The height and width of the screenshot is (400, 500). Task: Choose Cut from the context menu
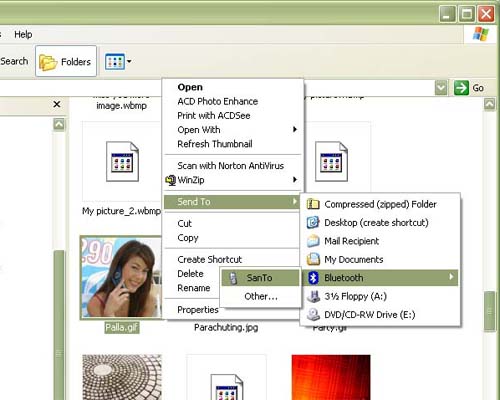point(184,223)
